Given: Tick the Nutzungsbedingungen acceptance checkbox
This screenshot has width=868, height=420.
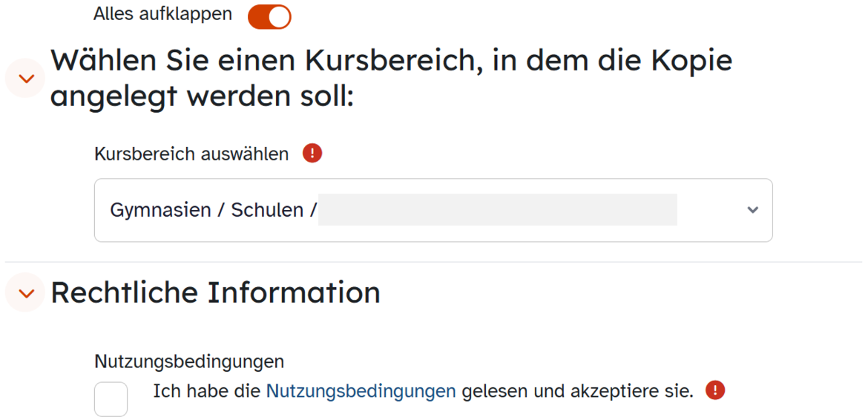Looking at the screenshot, I should click(x=111, y=399).
